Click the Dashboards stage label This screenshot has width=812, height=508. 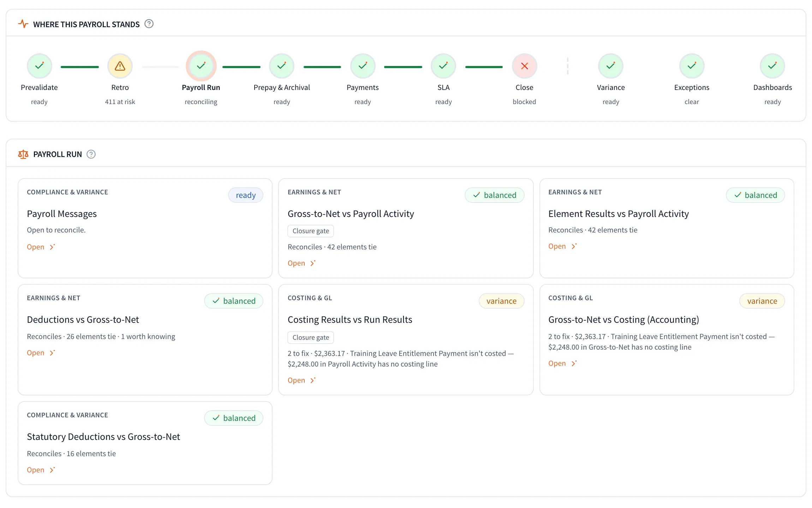coord(772,87)
